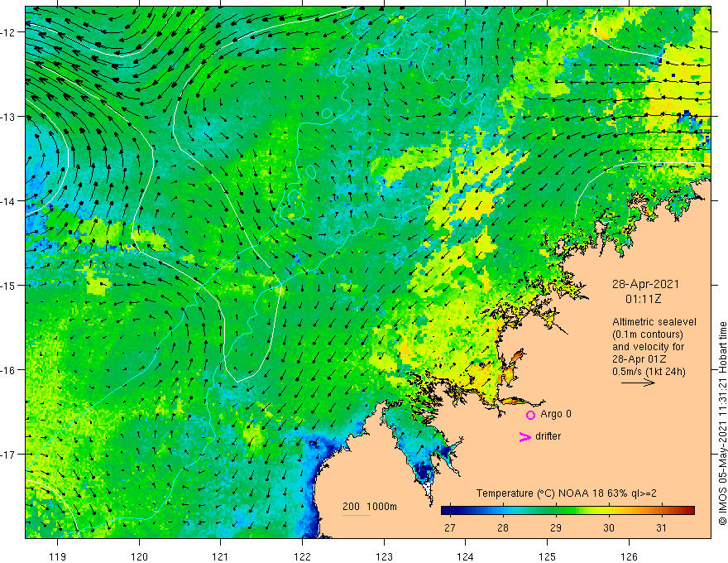The image size is (728, 563).
Task: Click the latitude axis label -17
Action: pos(9,455)
